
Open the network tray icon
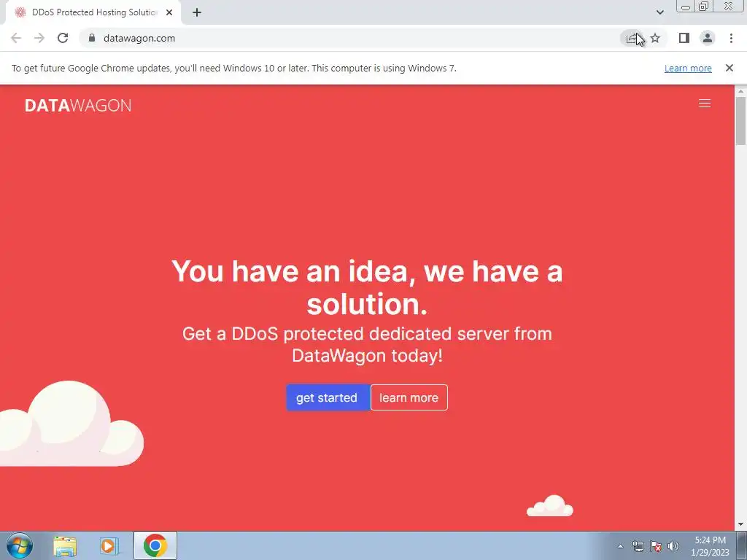(x=638, y=546)
